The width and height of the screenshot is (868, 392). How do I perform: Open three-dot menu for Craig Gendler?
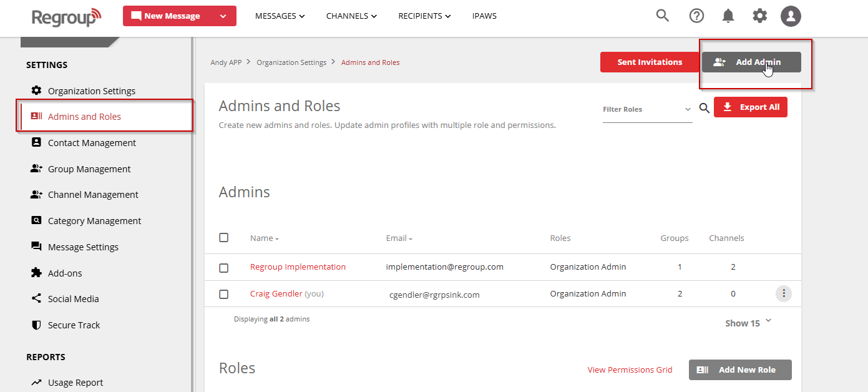[784, 293]
